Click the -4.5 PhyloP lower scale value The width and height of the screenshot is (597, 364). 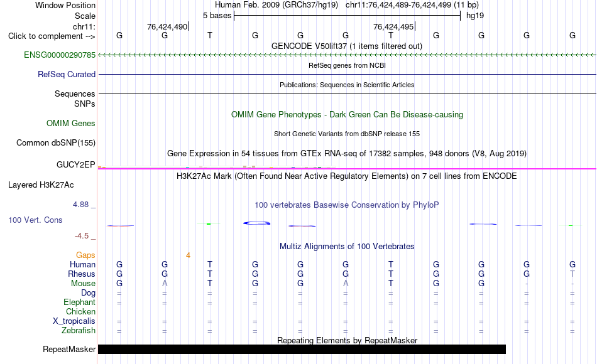click(82, 236)
